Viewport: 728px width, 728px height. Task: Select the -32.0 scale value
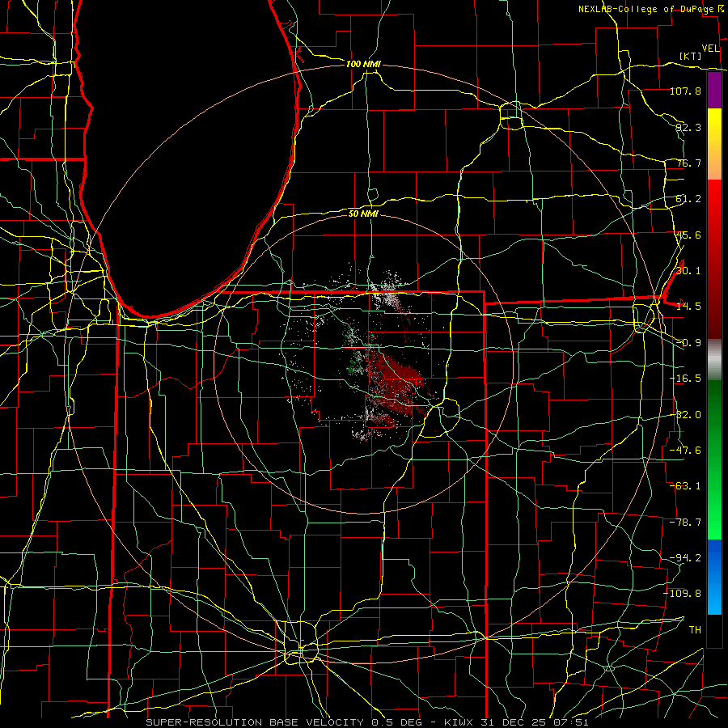click(x=685, y=415)
